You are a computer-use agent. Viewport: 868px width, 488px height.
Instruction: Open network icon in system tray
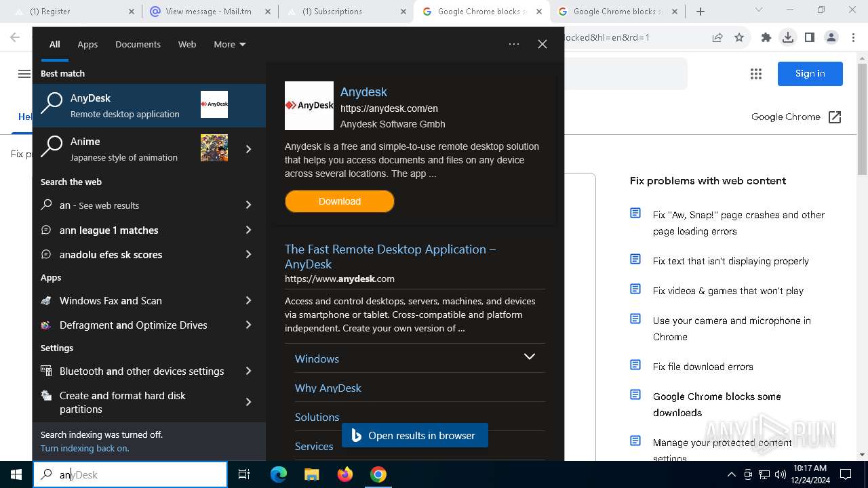point(764,474)
